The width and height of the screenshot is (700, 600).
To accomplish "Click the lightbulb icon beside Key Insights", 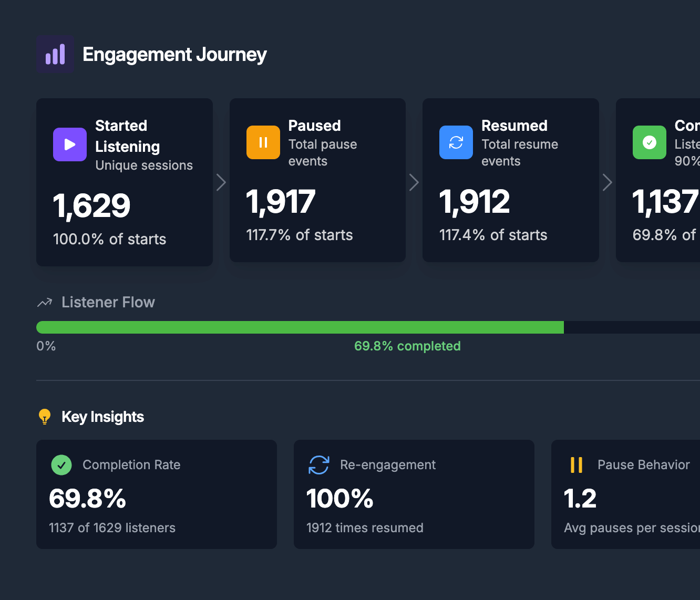I will 45,417.
